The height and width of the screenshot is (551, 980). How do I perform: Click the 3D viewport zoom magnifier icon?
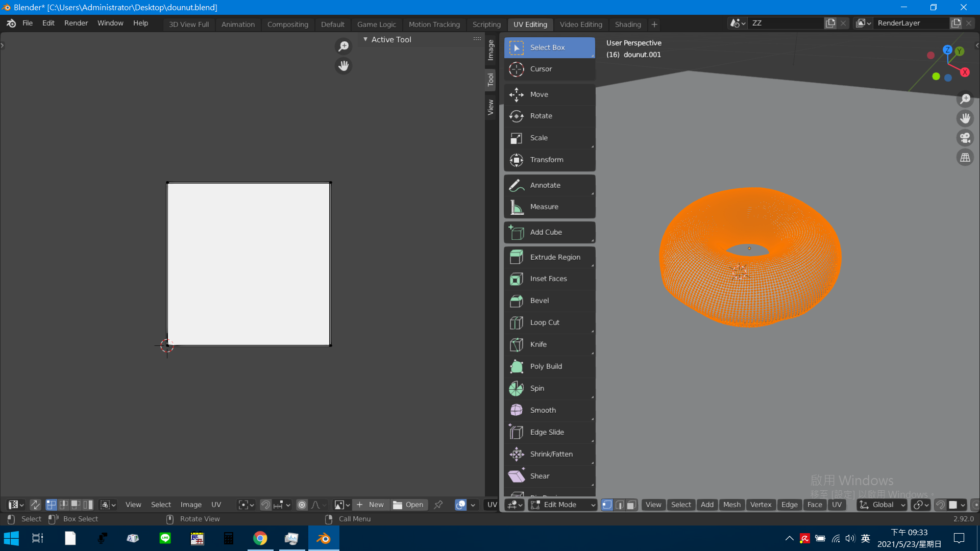click(965, 99)
